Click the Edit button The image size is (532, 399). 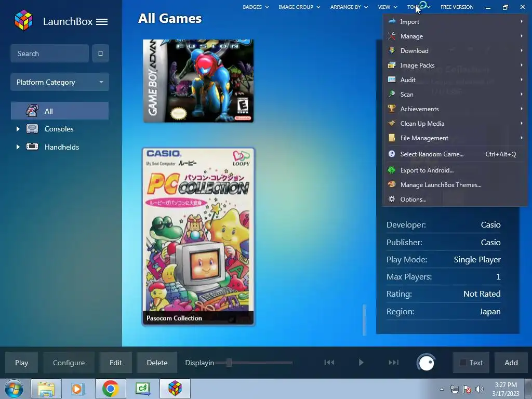(115, 362)
